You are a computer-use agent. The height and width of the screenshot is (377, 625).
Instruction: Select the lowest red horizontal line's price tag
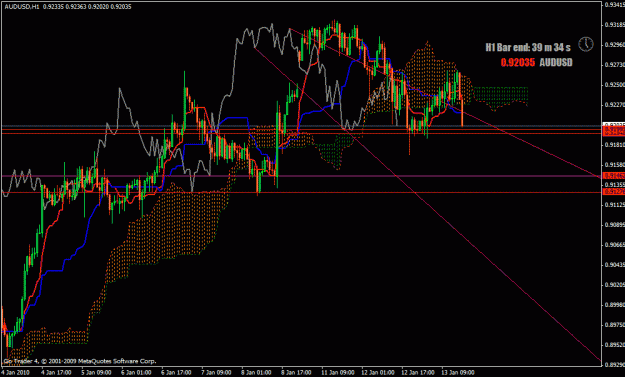614,192
